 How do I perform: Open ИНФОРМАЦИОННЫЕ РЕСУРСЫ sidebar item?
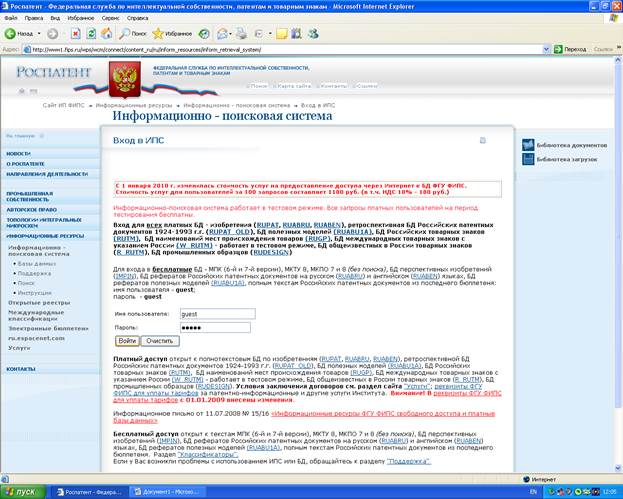tap(45, 236)
